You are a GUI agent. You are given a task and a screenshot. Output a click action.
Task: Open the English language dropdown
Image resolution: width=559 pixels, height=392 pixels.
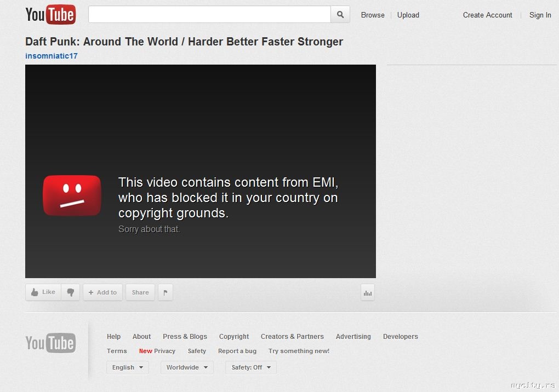[127, 367]
